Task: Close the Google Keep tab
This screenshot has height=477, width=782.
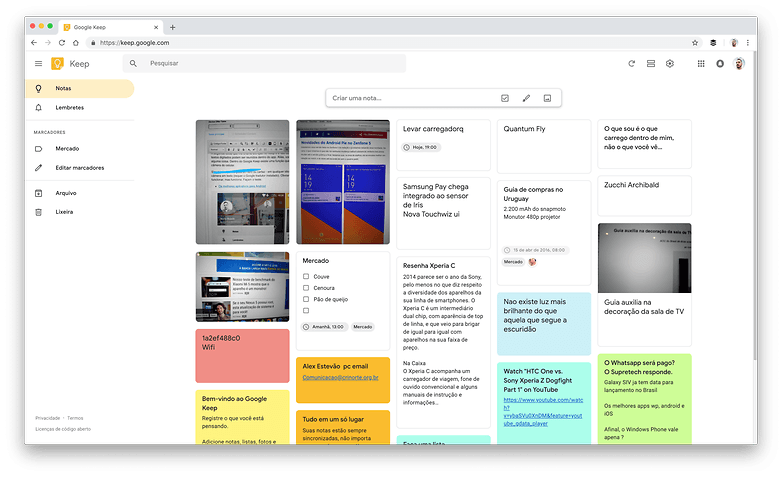Action: (156, 27)
